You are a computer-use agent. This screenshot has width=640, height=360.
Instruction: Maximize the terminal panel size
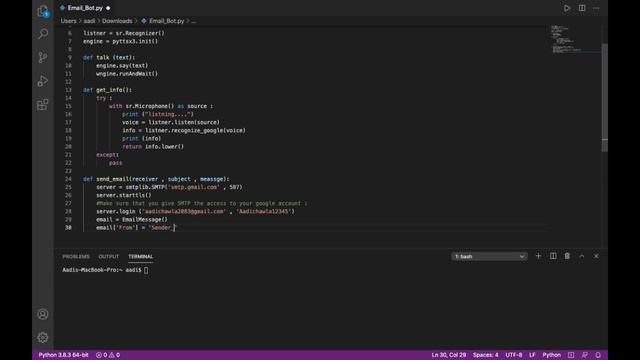pos(582,256)
